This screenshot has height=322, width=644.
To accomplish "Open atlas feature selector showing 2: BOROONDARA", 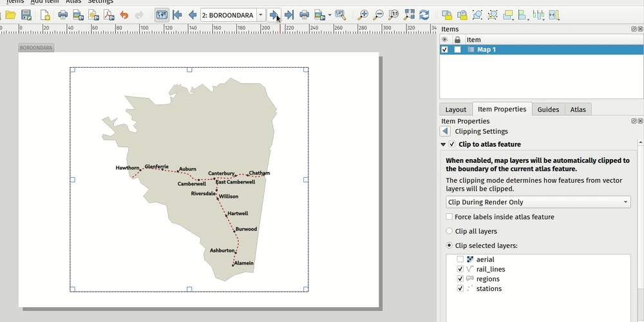I will (232, 15).
